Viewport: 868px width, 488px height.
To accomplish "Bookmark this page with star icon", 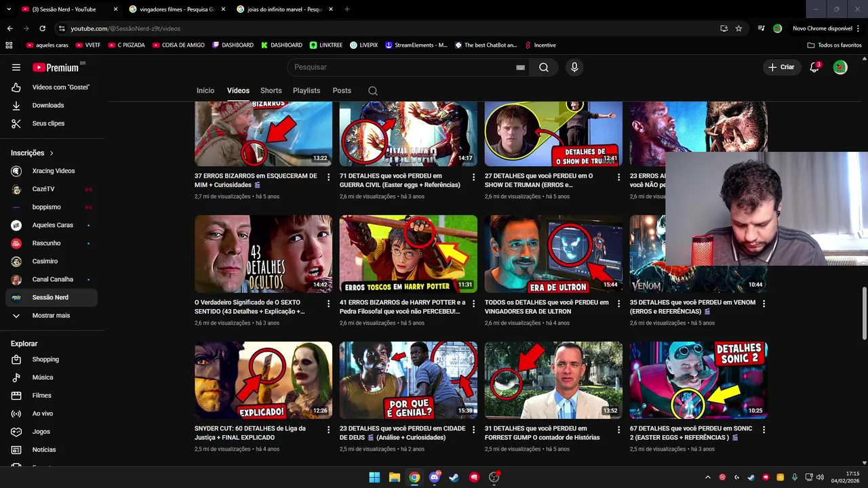I will tap(738, 28).
